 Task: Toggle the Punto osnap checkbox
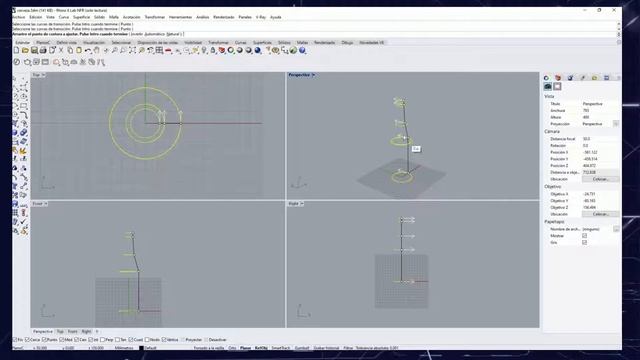click(44, 340)
